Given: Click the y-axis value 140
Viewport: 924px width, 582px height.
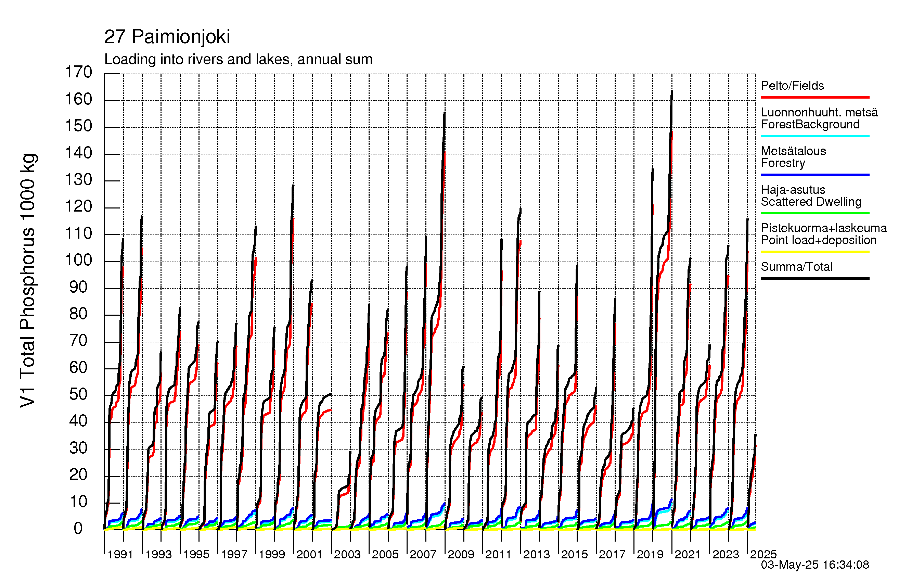Looking at the screenshot, I should tap(78, 153).
